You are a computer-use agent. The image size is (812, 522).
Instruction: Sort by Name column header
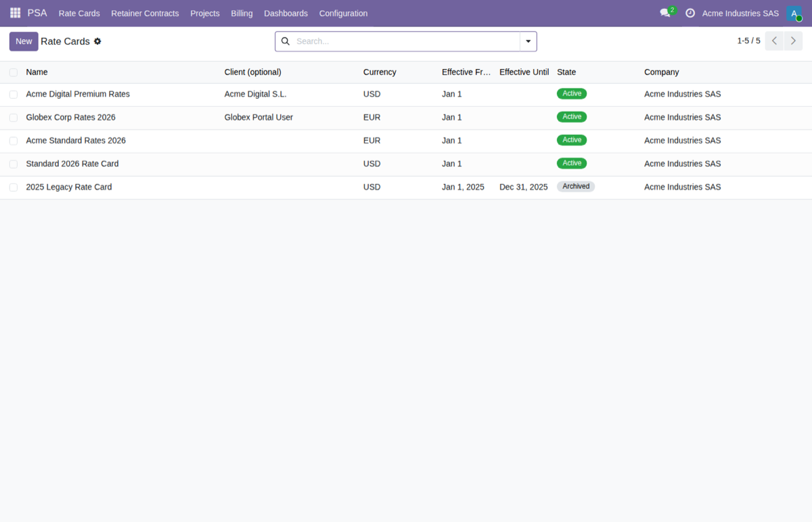click(37, 72)
